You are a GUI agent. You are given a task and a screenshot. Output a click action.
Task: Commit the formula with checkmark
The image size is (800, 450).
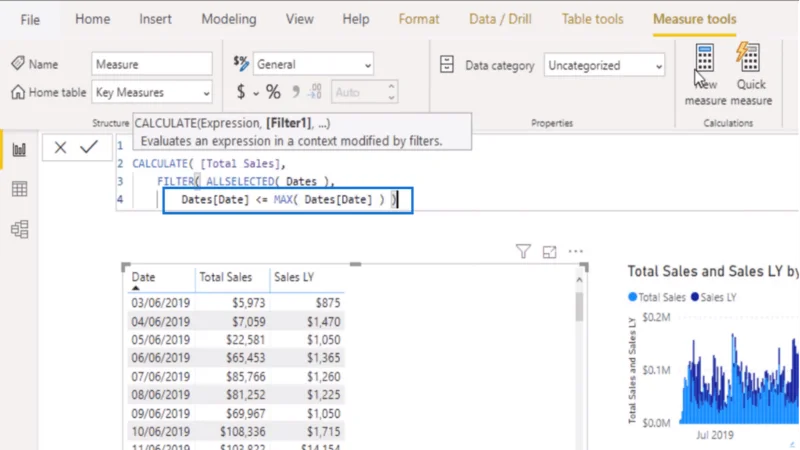89,147
